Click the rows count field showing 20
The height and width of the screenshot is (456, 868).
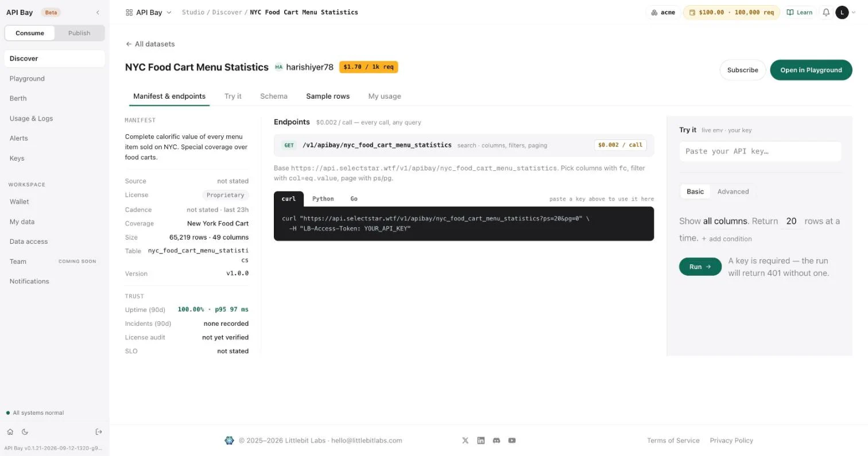point(791,221)
